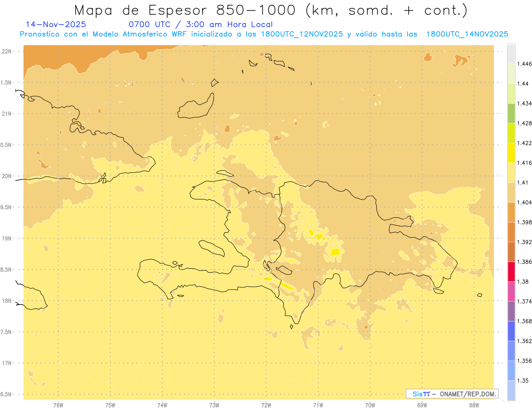This screenshot has width=532, height=411.
Task: Click the '75W' longitude label
Action: pos(110,405)
